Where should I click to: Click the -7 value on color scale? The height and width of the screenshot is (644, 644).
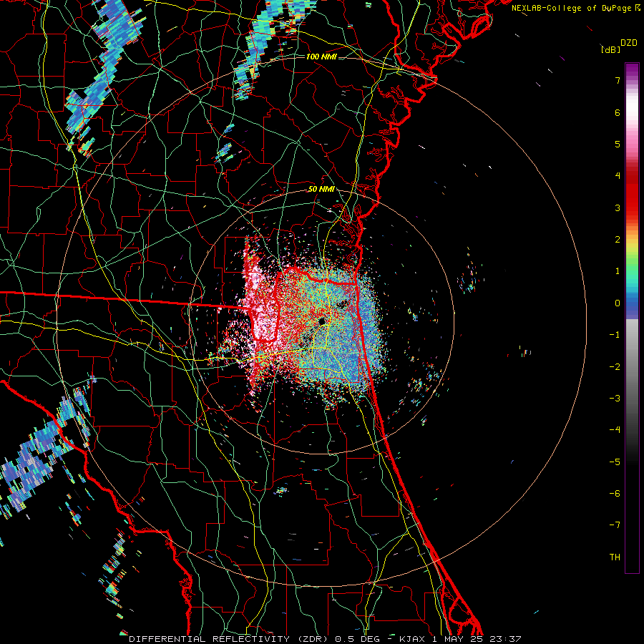pyautogui.click(x=615, y=525)
